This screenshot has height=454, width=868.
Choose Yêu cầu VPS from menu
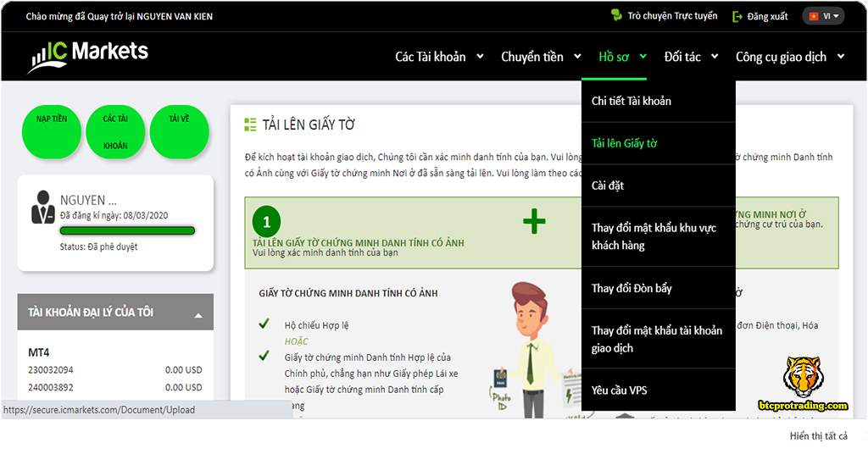point(620,390)
